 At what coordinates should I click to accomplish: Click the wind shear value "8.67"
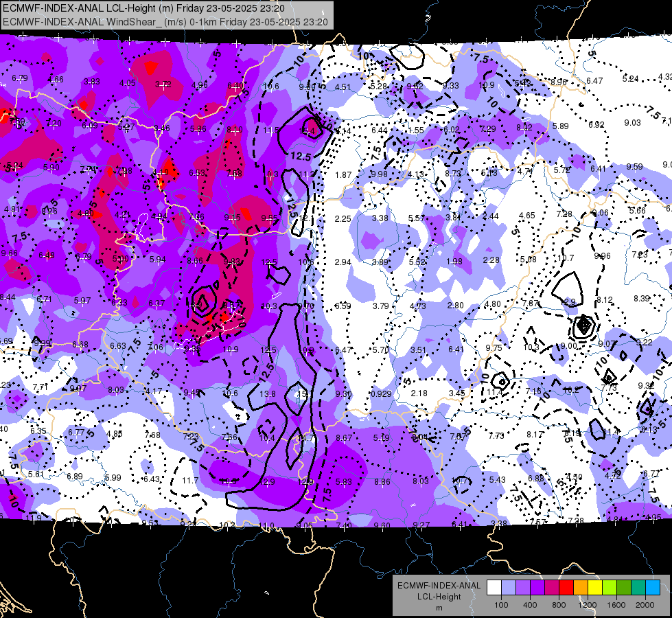(344, 438)
